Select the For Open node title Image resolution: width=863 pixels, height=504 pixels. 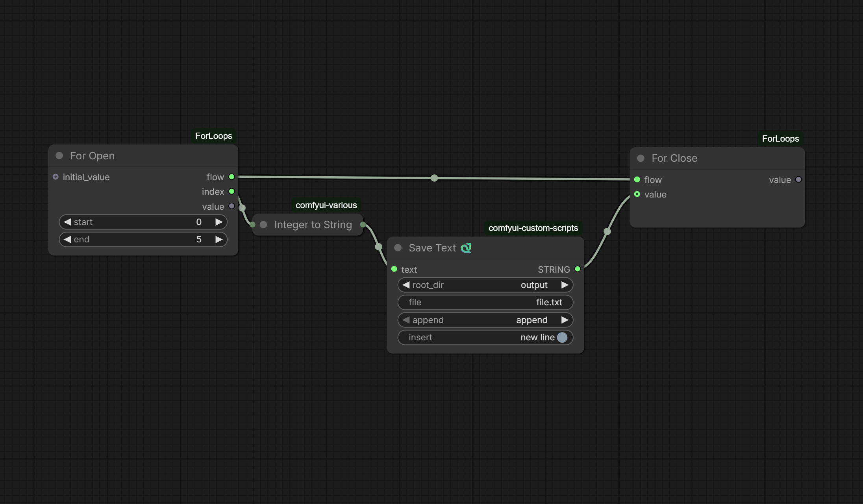tap(93, 156)
